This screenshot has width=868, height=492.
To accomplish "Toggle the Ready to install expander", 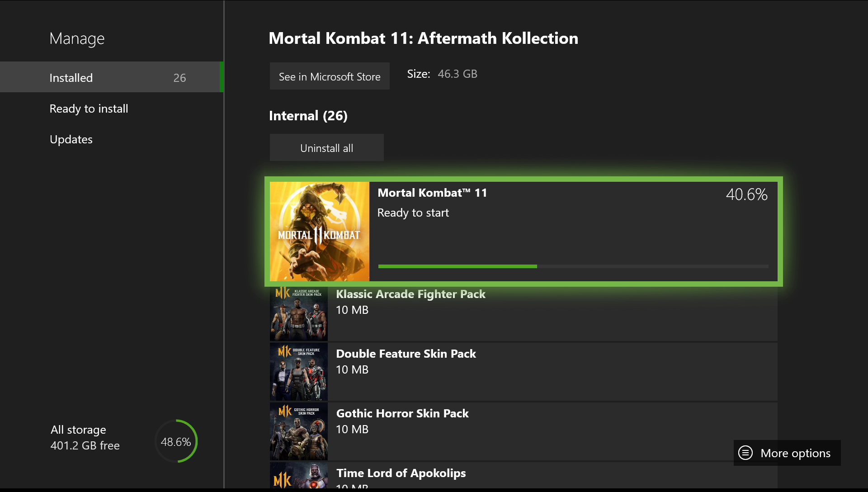I will point(89,108).
